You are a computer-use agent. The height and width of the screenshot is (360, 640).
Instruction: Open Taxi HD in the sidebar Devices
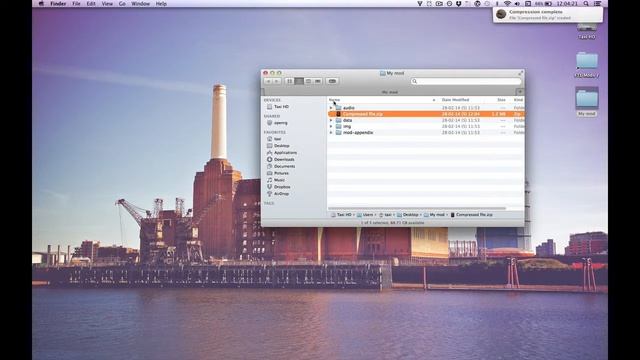pyautogui.click(x=278, y=107)
